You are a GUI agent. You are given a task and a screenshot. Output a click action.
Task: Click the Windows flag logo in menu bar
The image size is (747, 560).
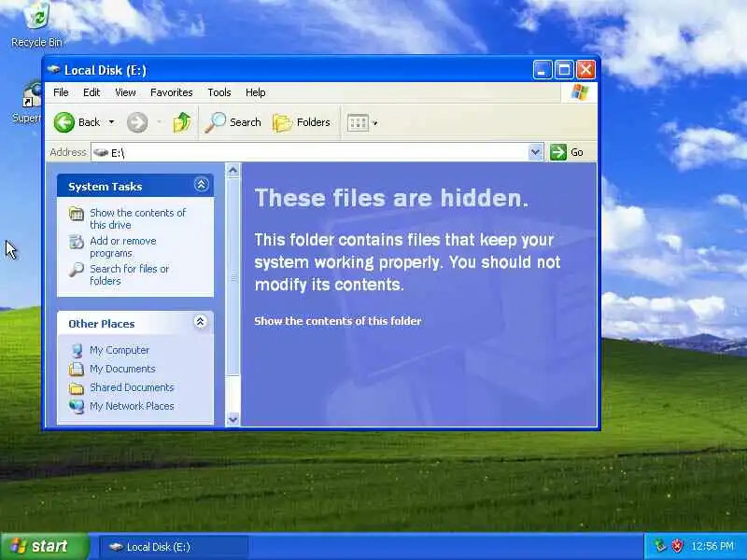point(579,91)
